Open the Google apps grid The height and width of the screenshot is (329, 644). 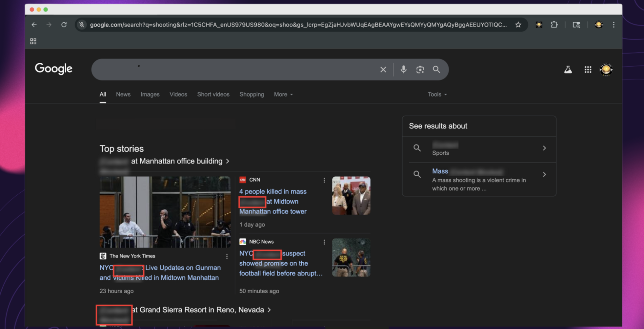point(588,70)
